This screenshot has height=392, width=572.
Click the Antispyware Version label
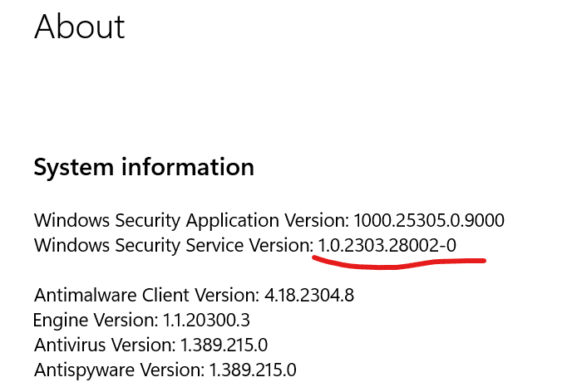(x=119, y=370)
